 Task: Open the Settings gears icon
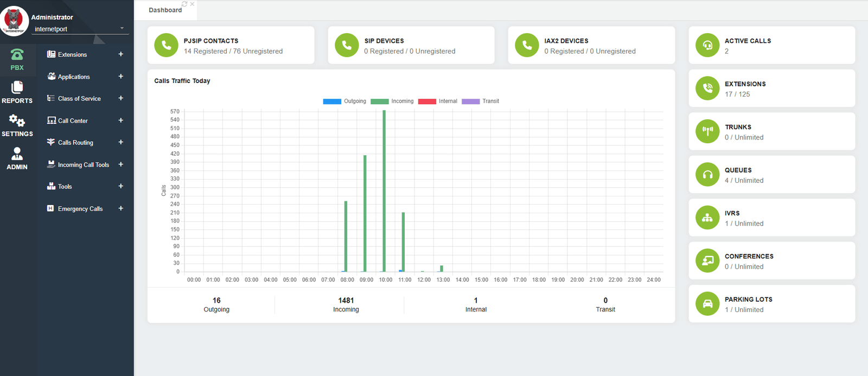point(17,120)
